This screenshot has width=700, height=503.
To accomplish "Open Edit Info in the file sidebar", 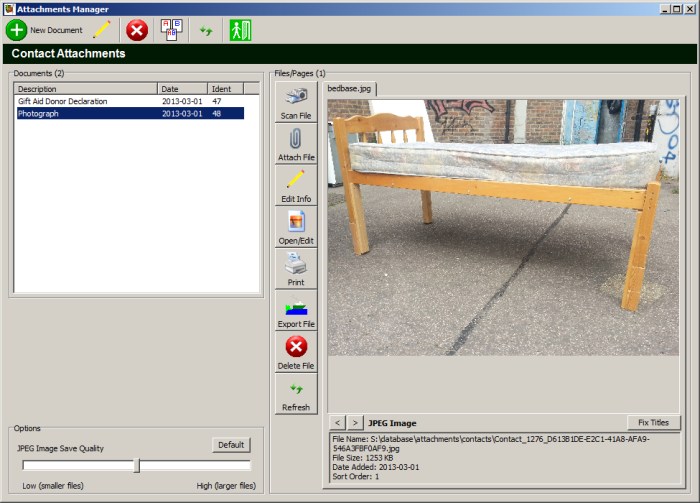I will 296,186.
